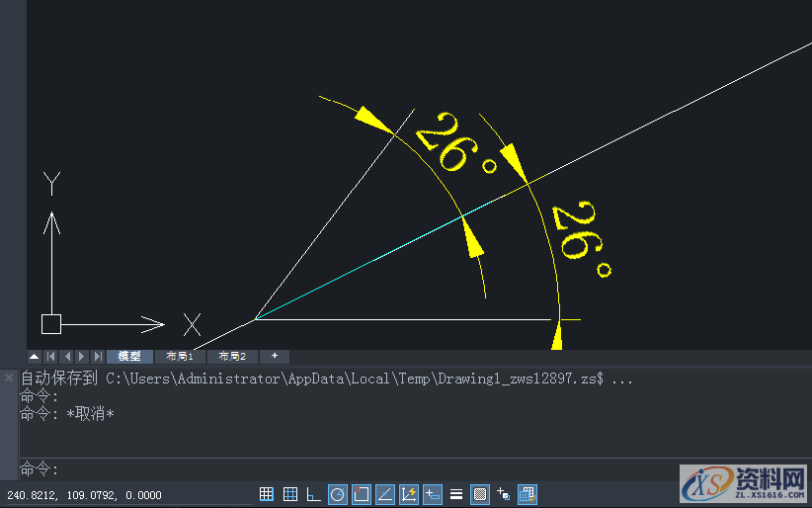Toggle snap mode in status bar
Screen dimensions: 812x508
(266, 494)
